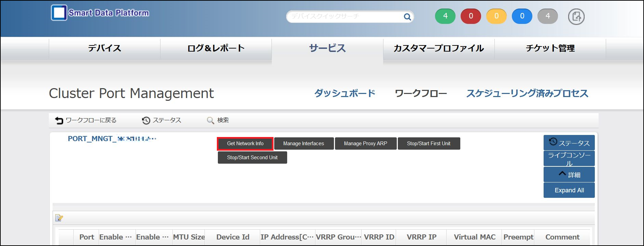Click the blue status counter badge
Image resolution: width=644 pixels, height=246 pixels.
pos(522,16)
